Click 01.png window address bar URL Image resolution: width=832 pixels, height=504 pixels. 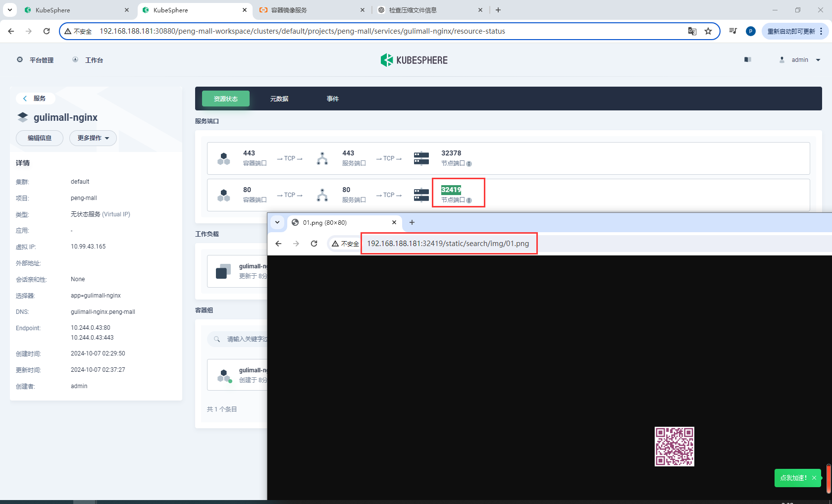pos(448,244)
